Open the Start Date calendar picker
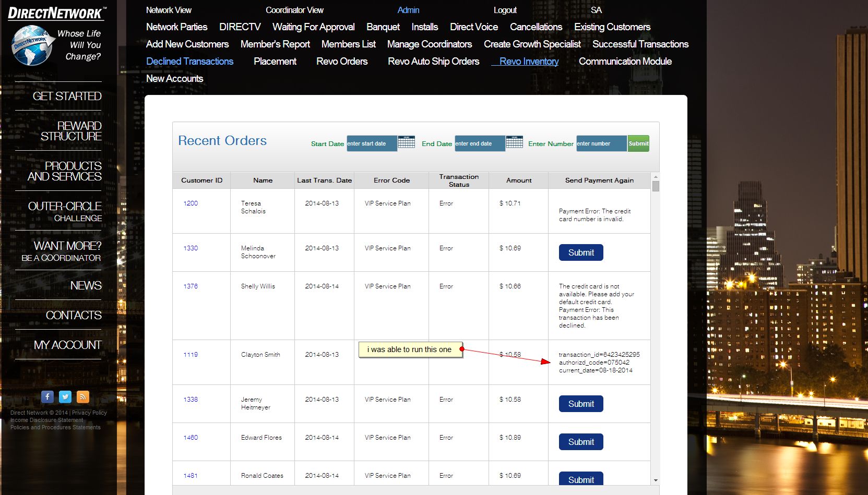 [407, 142]
